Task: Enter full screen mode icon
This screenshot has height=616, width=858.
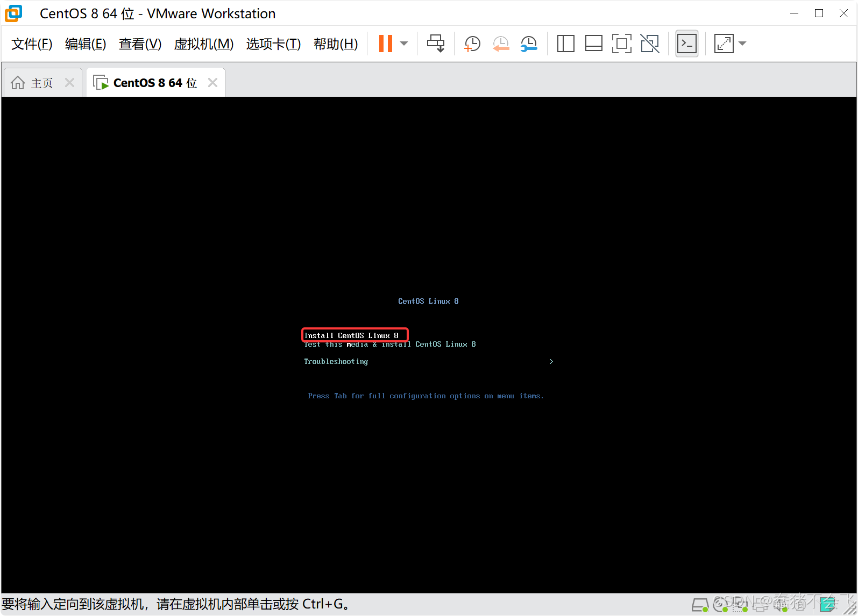Action: [x=621, y=44]
